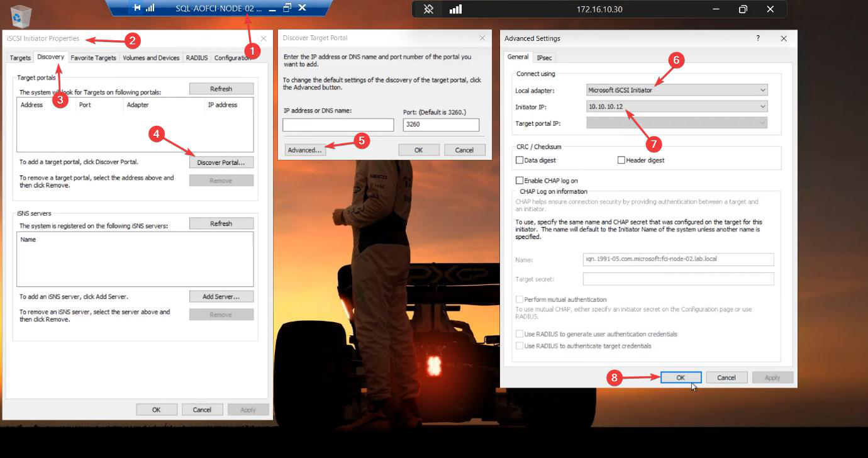The width and height of the screenshot is (868, 458).
Task: Click signal bars icon in 172.16.10.30 bar
Action: pos(455,9)
